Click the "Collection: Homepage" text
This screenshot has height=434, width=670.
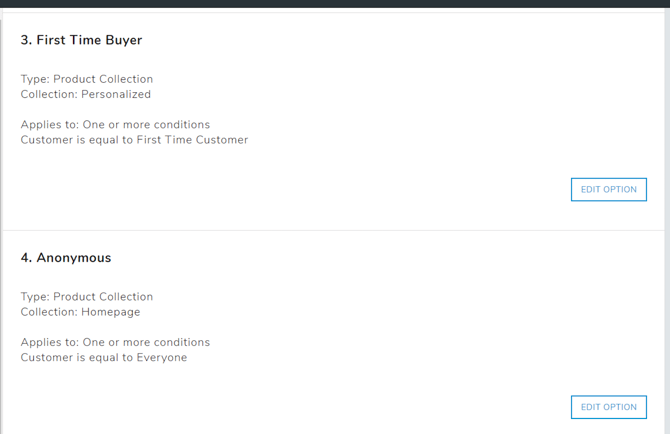[80, 312]
